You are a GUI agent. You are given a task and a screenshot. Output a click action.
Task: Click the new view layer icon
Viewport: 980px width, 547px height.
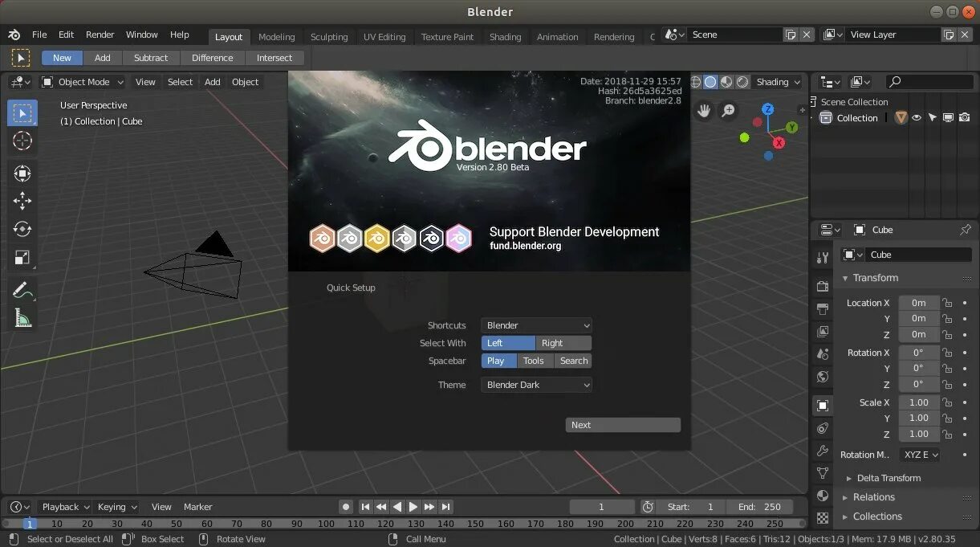(x=949, y=35)
